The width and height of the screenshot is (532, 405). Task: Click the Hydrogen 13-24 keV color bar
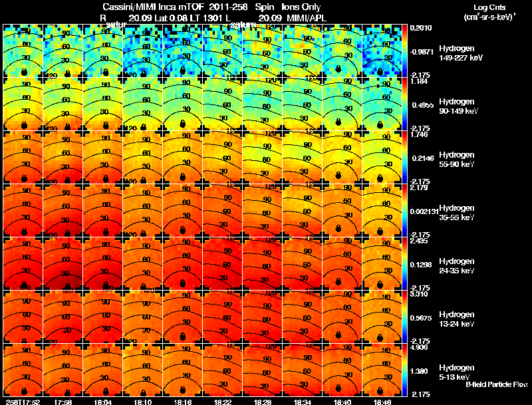[x=405, y=317]
